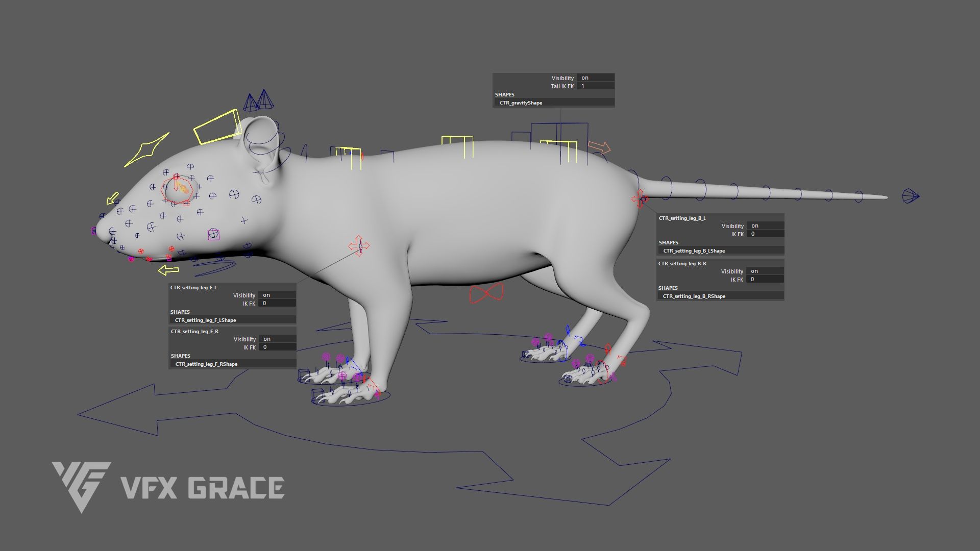Click IK FK value of CTR_setting_leg_B_R
This screenshot has width=980, height=551.
point(765,279)
